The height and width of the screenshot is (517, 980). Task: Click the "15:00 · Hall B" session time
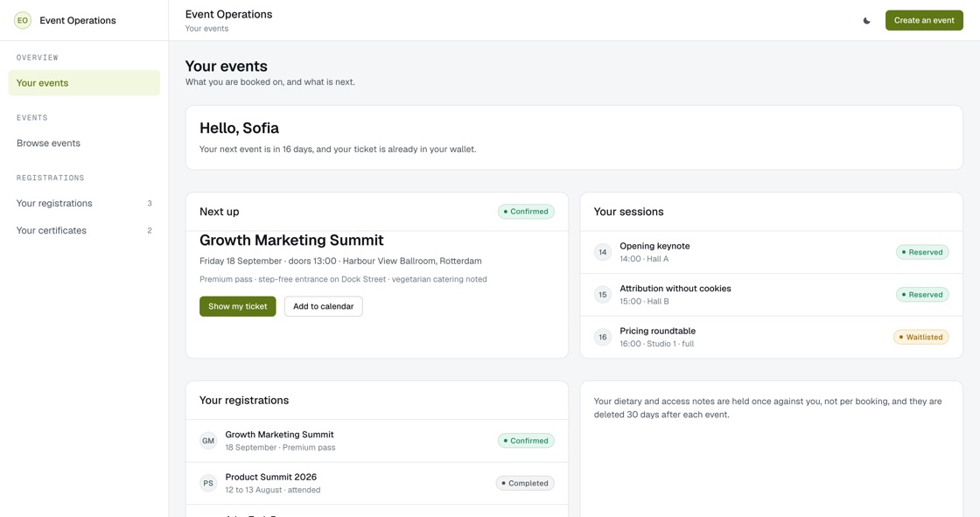pos(644,301)
